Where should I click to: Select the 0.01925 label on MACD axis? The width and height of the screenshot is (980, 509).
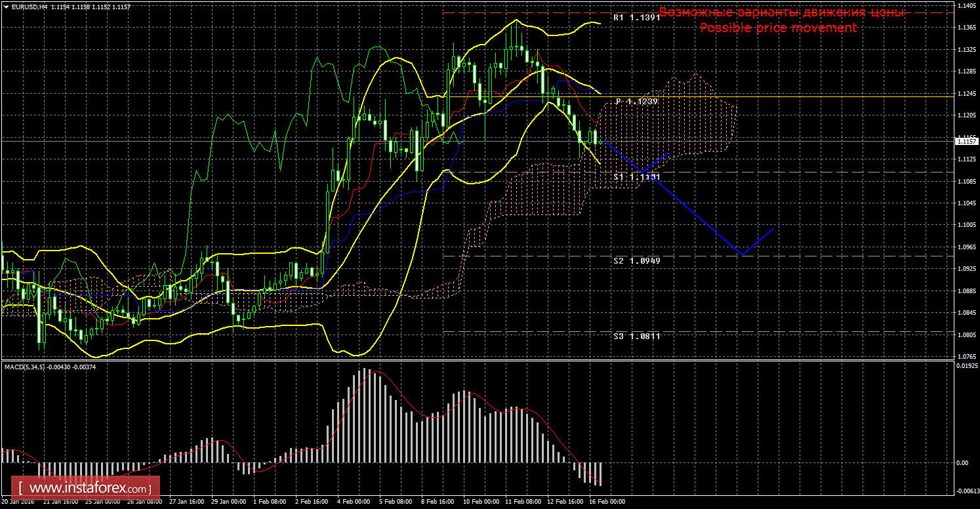[x=965, y=365]
